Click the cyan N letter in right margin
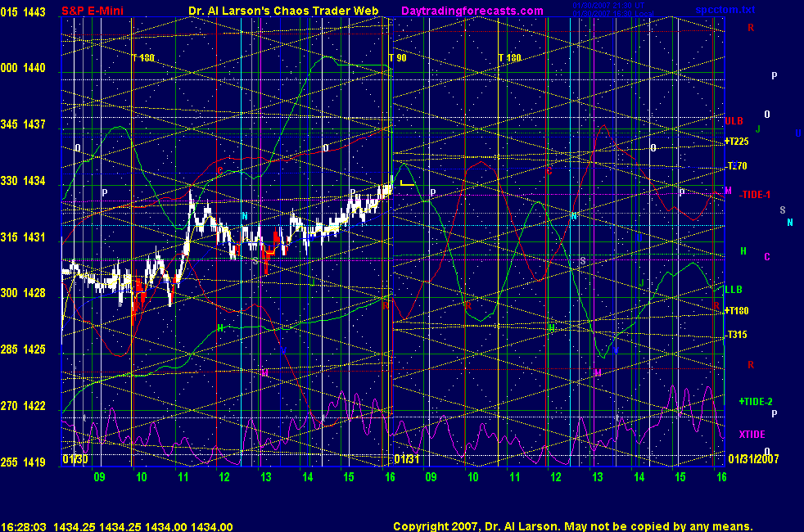Viewport: 804px width, 532px height. click(x=789, y=223)
